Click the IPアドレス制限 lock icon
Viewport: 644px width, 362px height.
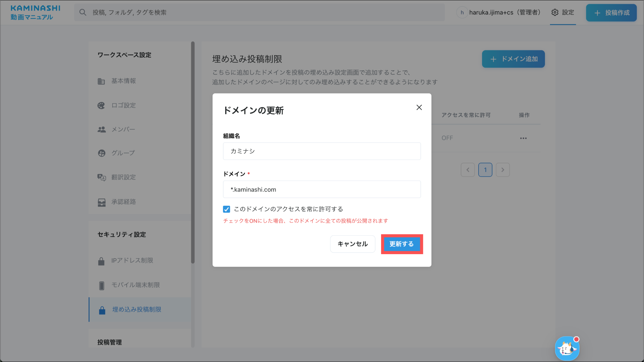(101, 261)
